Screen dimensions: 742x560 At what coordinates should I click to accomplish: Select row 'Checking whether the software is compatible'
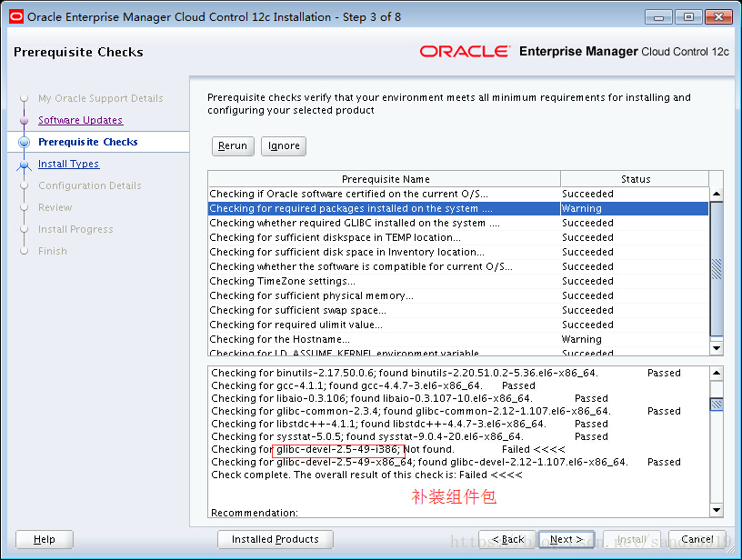[x=458, y=266]
